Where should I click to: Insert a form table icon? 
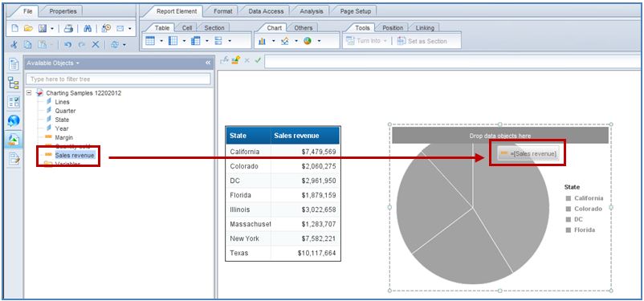(x=218, y=41)
